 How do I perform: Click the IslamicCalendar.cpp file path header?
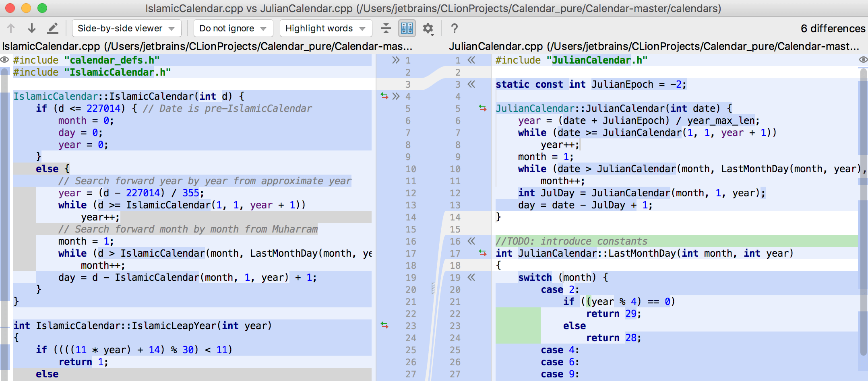(207, 46)
